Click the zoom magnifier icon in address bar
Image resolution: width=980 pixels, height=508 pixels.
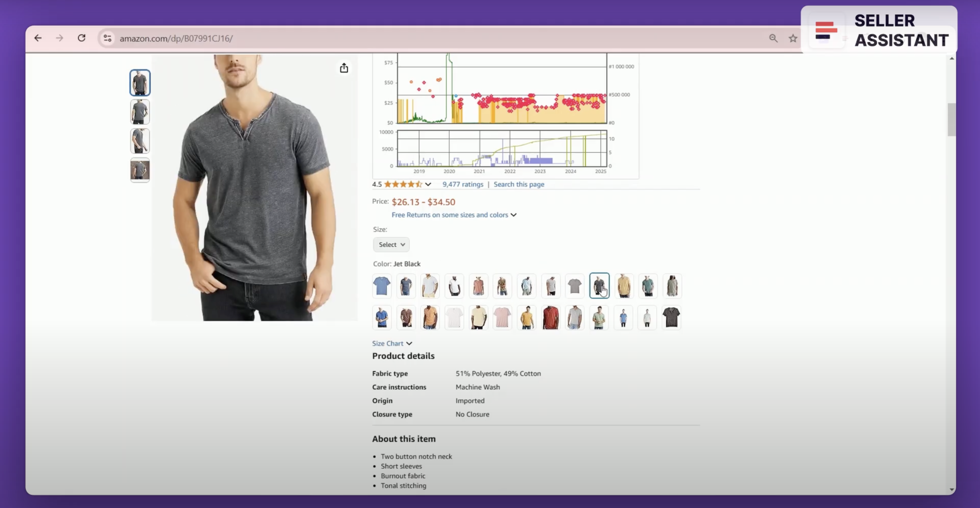tap(773, 38)
